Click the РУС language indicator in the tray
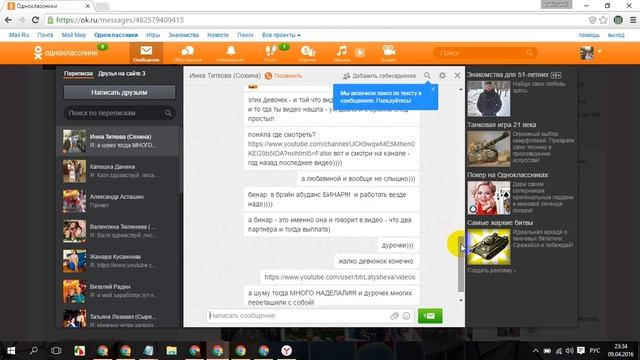The width and height of the screenshot is (640, 360). (595, 351)
